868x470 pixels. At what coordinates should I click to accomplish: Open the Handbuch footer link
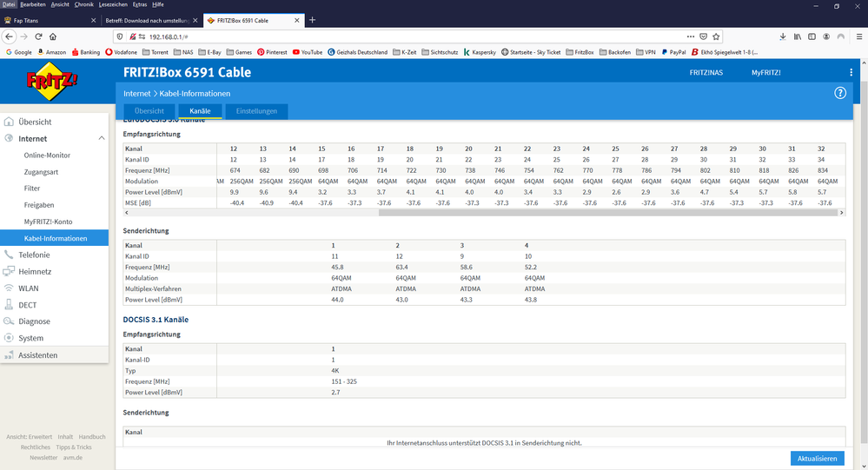point(92,437)
